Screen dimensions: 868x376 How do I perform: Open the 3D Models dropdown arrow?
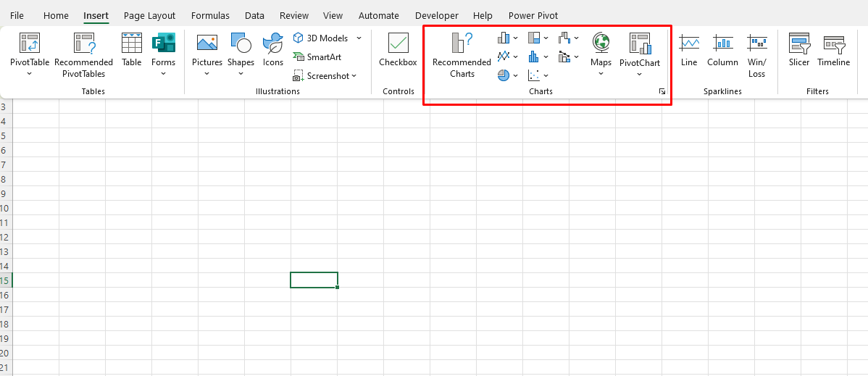tap(359, 38)
